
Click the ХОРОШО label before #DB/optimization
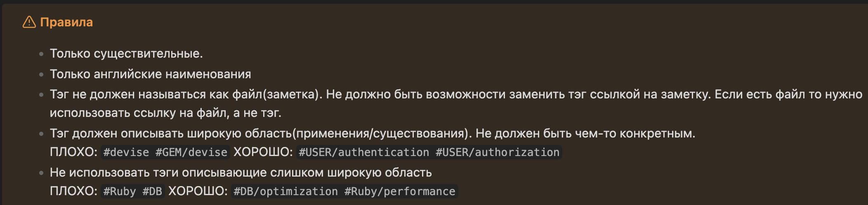tap(198, 191)
